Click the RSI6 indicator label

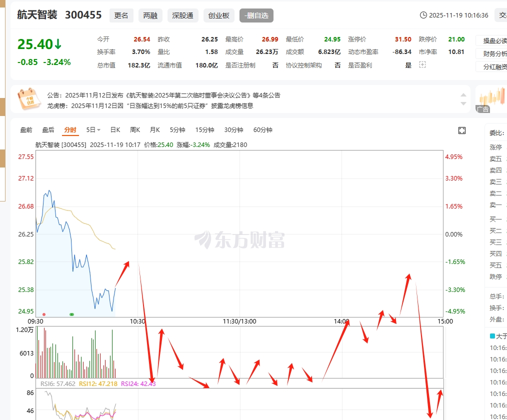57,384
